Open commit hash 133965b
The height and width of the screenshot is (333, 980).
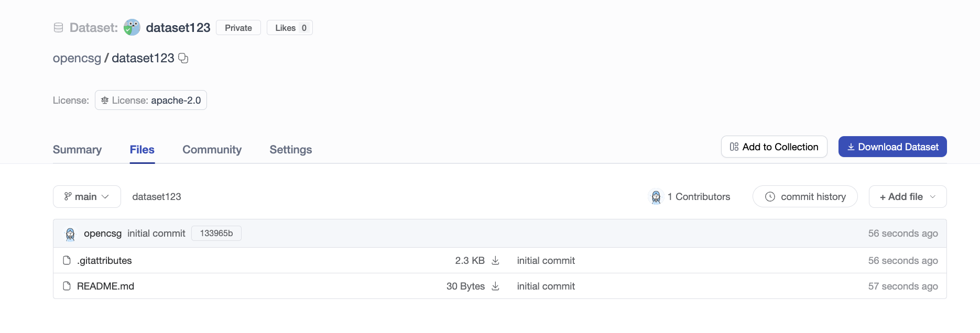[x=216, y=234]
